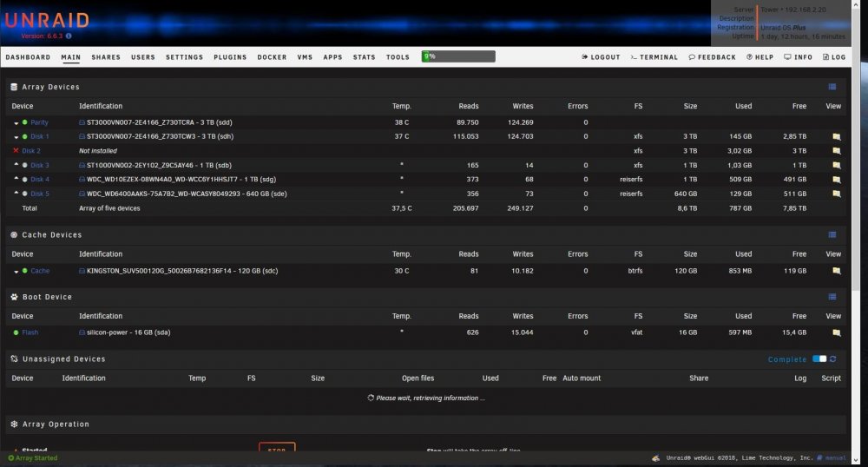Browse Disk 5 with its folder icon
The width and height of the screenshot is (868, 467).
837,194
